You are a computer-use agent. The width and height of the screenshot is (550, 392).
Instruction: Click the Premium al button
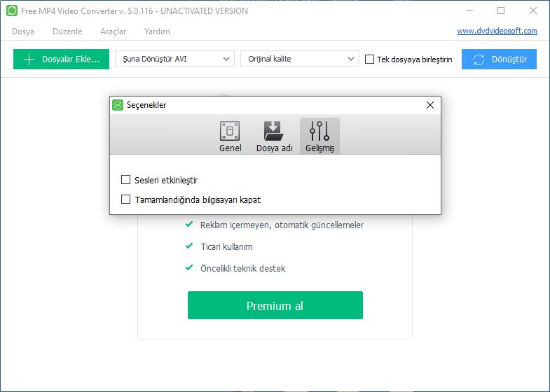[275, 305]
